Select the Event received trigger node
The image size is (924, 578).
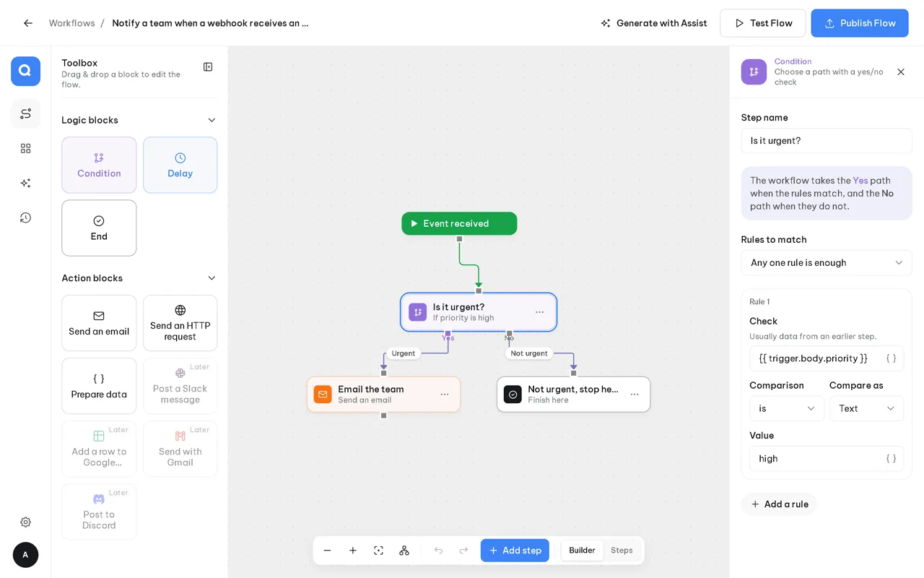point(459,223)
